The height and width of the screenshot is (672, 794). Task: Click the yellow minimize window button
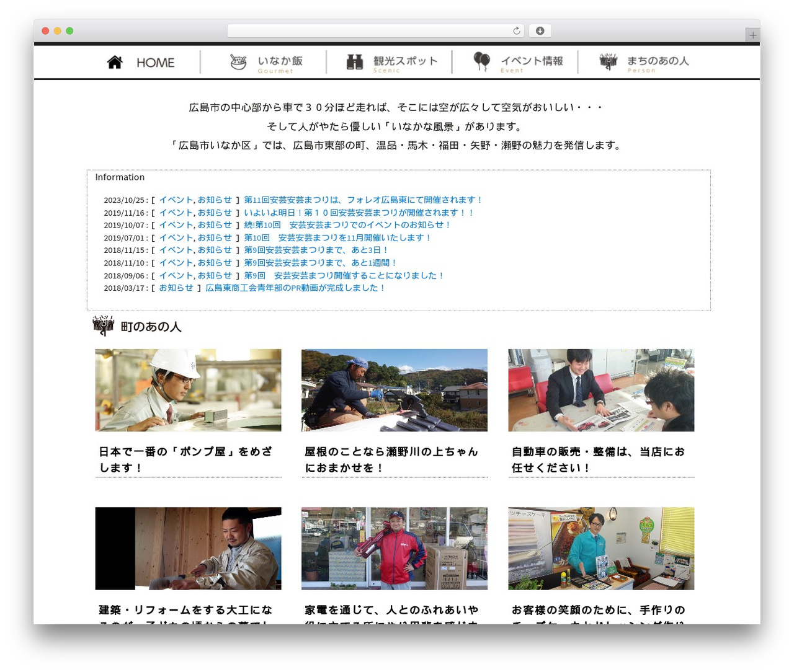tap(57, 31)
